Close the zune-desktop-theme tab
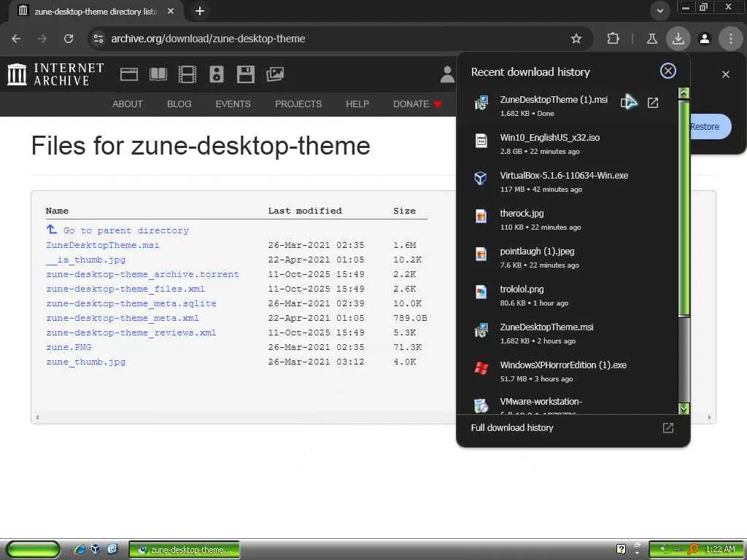Viewport: 747px width, 560px height. pos(171,11)
